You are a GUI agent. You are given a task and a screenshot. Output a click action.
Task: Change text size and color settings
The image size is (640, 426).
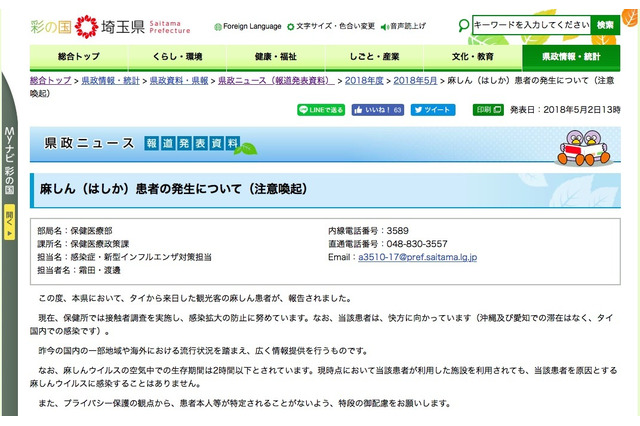(x=331, y=27)
